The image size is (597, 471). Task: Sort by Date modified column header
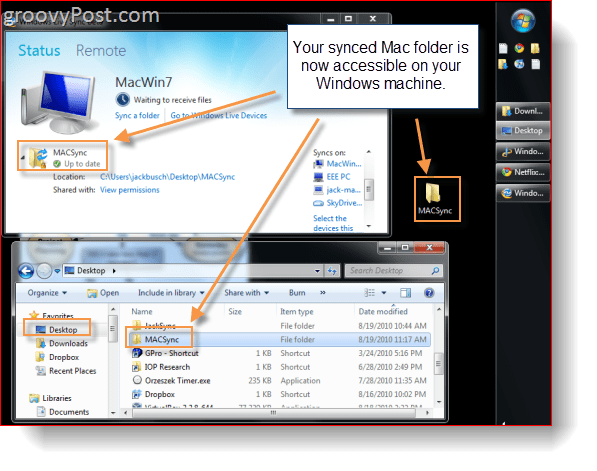coord(383,311)
